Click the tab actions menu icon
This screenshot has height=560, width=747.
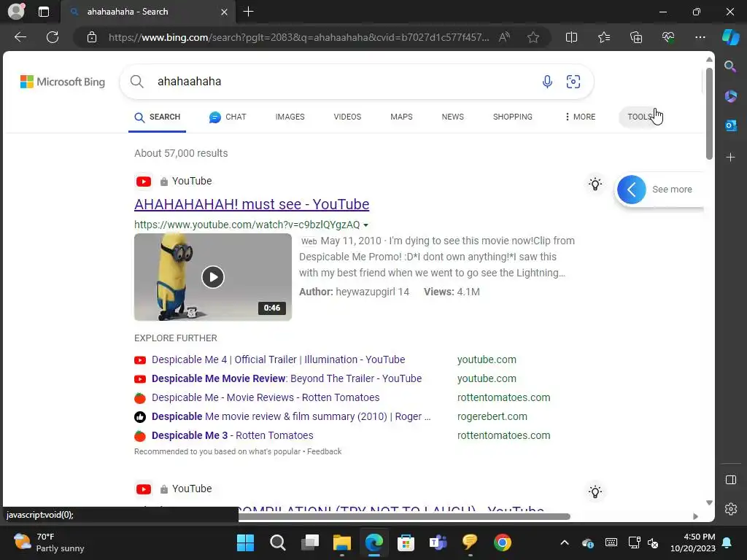[43, 12]
